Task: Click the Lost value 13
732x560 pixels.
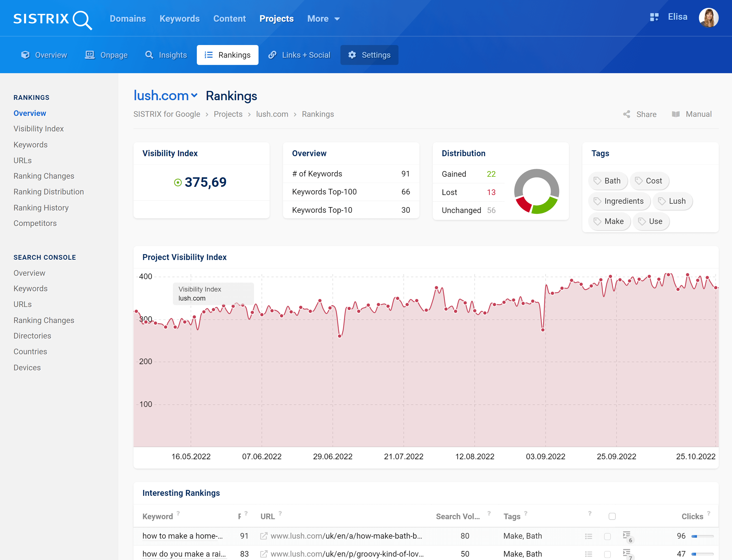Action: 491,192
